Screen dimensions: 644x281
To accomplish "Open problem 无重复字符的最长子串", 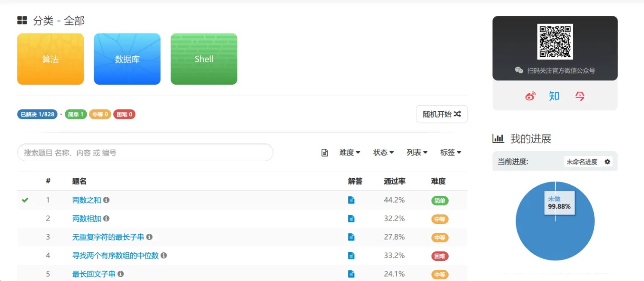I will tap(108, 237).
